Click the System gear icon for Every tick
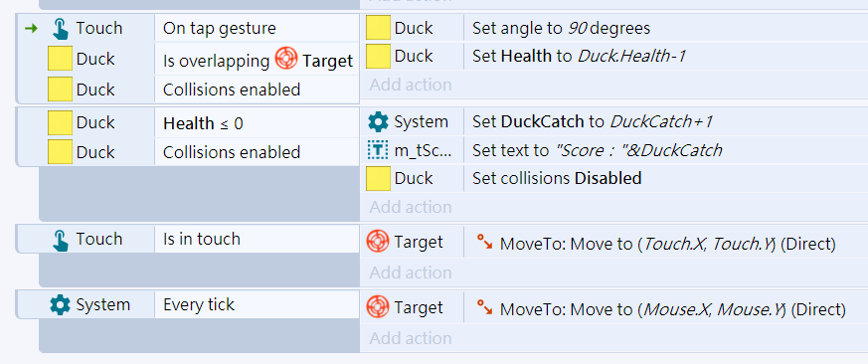 pyautogui.click(x=60, y=304)
